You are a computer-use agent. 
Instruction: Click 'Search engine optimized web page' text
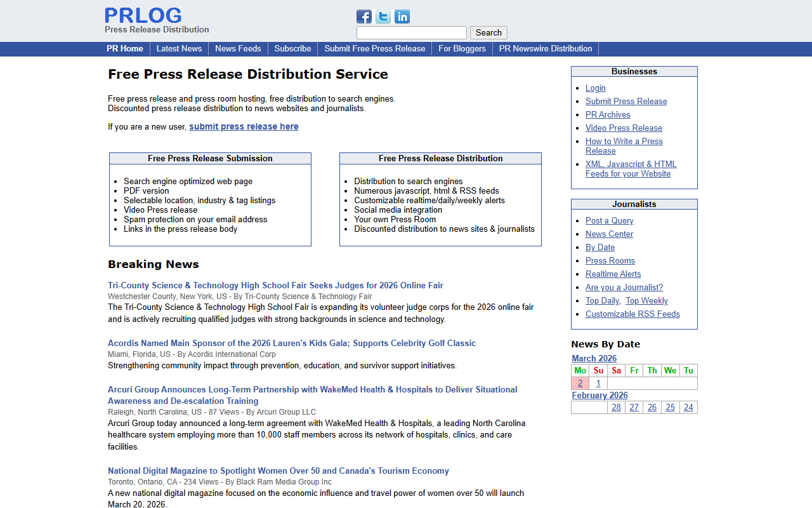(x=188, y=181)
